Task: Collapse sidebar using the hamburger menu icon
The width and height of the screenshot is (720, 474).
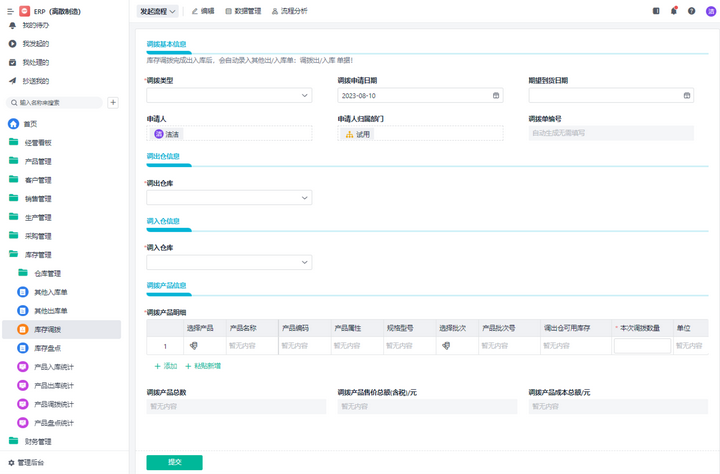Action: (x=10, y=11)
